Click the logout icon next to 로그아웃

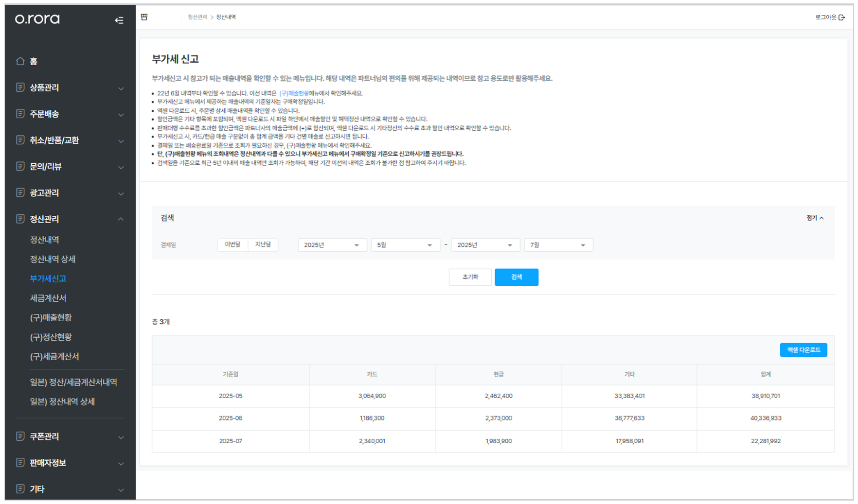pos(842,17)
